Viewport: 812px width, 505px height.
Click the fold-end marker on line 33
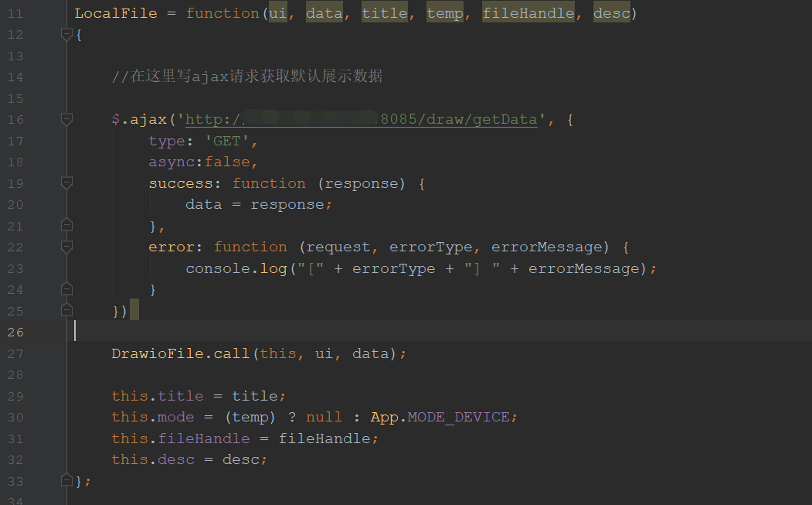click(66, 480)
